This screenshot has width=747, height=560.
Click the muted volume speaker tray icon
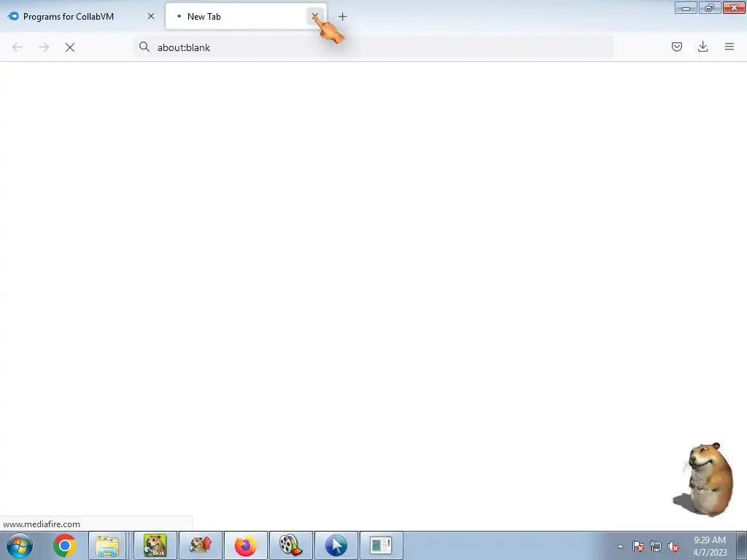673,546
